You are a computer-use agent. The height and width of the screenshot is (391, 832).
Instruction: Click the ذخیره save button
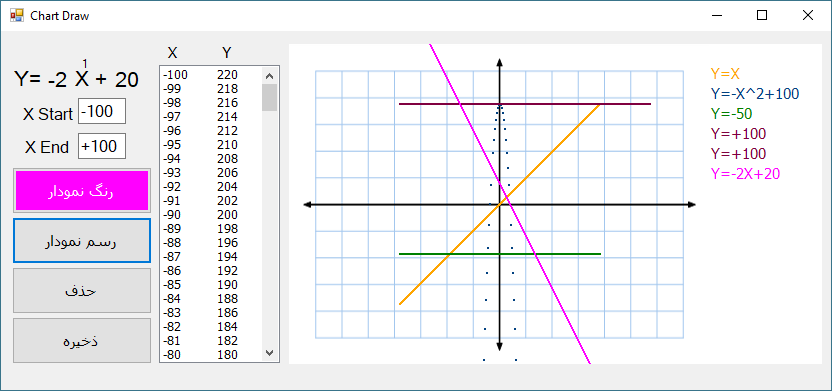tap(82, 341)
